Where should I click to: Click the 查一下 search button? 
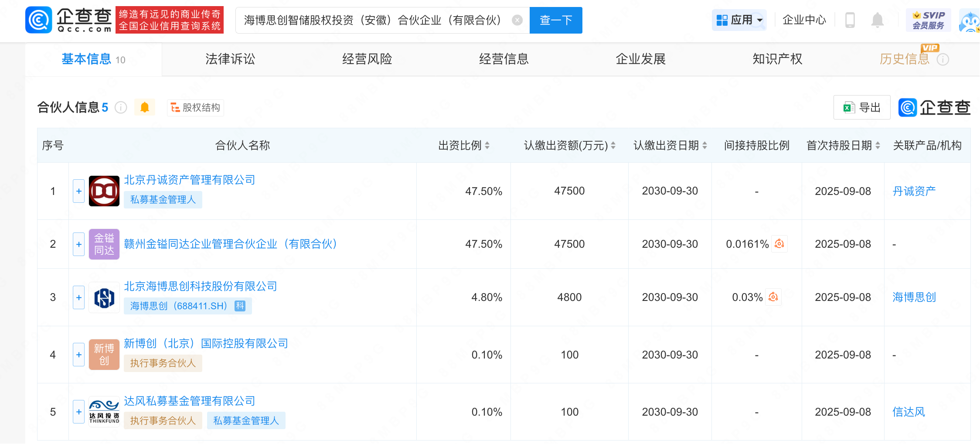coord(556,20)
